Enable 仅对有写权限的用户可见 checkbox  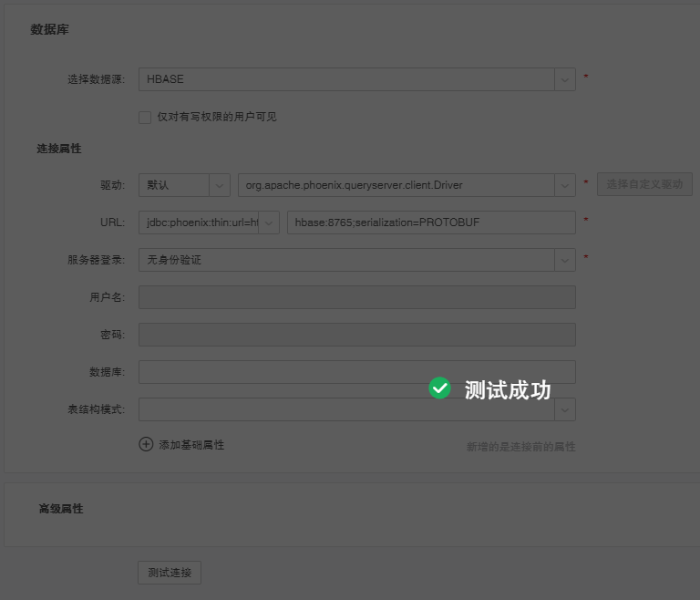(x=144, y=117)
